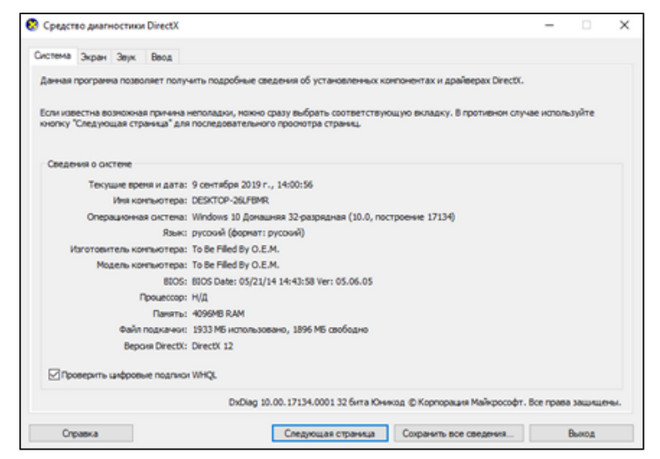Open the Экран tab

[x=93, y=57]
